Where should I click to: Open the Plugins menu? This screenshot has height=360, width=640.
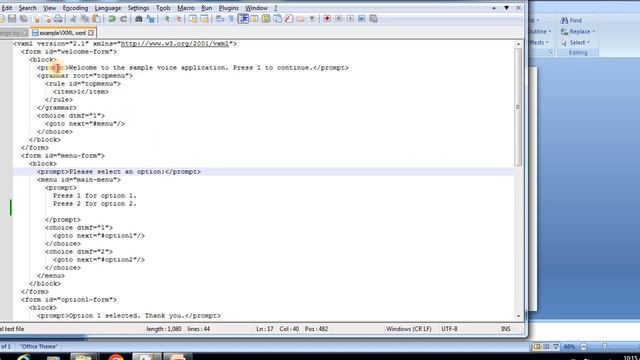[x=229, y=8]
